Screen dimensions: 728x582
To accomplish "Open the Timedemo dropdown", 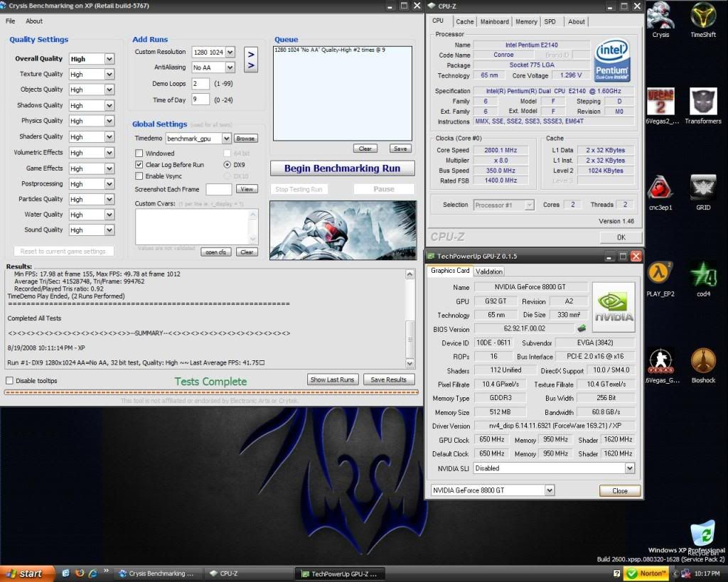I will tap(226, 139).
